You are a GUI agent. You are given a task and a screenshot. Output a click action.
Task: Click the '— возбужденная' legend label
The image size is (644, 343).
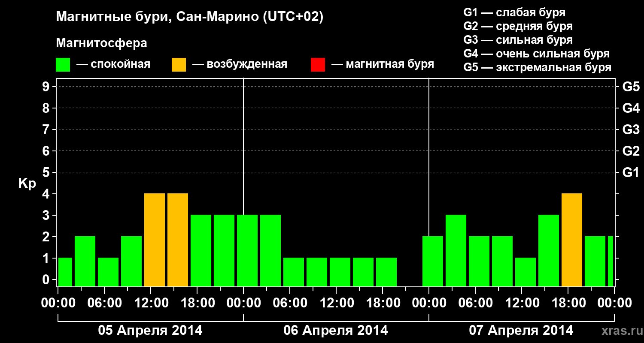point(240,64)
